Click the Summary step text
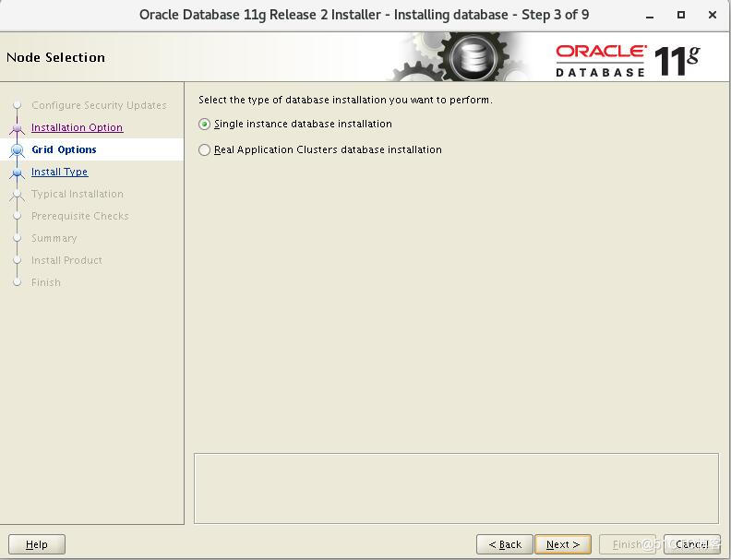This screenshot has height=560, width=731. point(54,238)
